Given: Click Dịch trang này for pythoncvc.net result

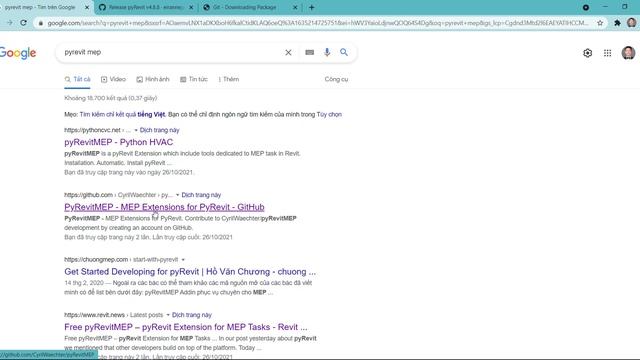Looking at the screenshot, I should [x=160, y=130].
